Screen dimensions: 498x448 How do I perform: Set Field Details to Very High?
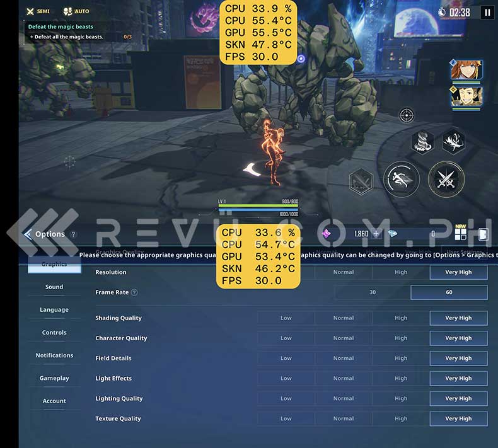[459, 358]
